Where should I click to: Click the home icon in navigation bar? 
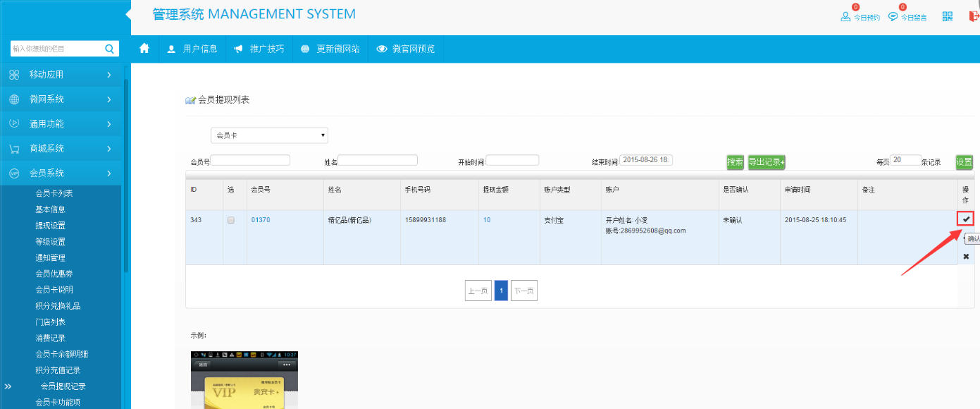pyautogui.click(x=144, y=49)
